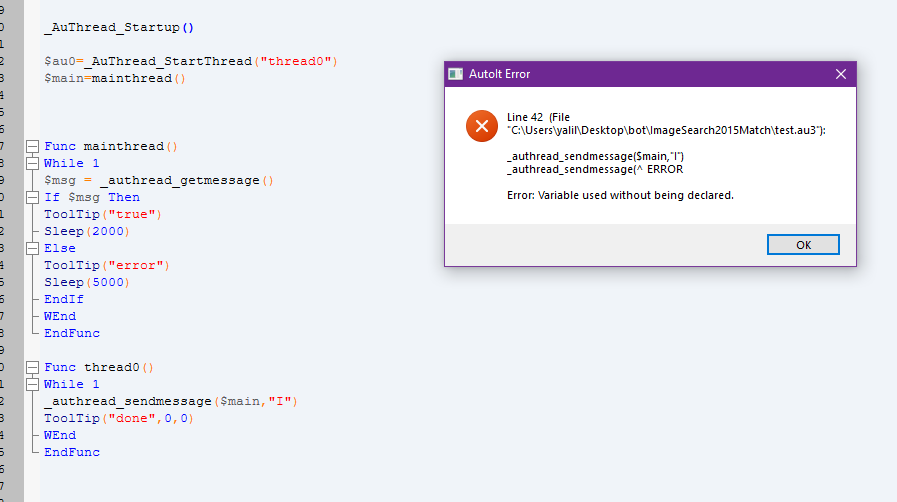This screenshot has width=897, height=502.
Task: Collapse the Func thread0() fold marker
Action: [x=33, y=367]
